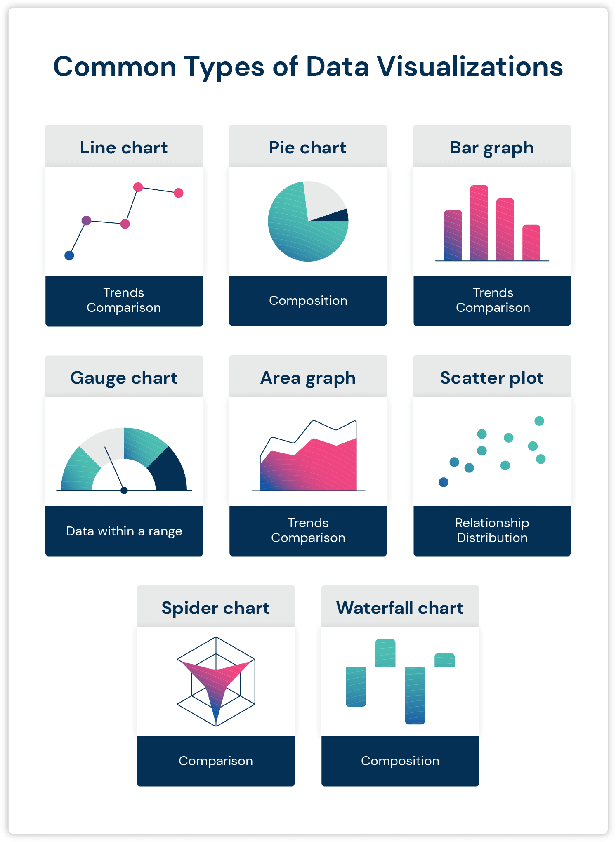Select the 'Line chart' heading

(124, 148)
